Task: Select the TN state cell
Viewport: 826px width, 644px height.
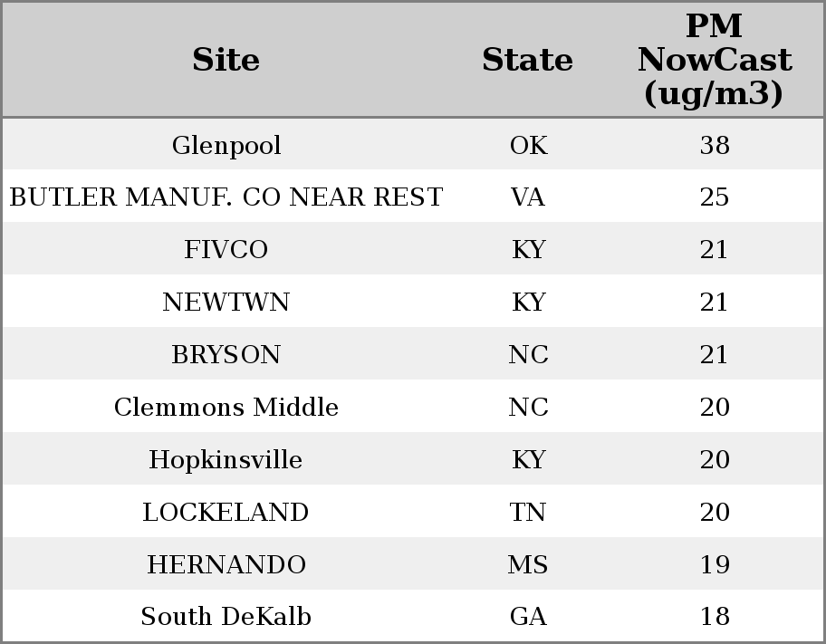Action: pyautogui.click(x=528, y=512)
